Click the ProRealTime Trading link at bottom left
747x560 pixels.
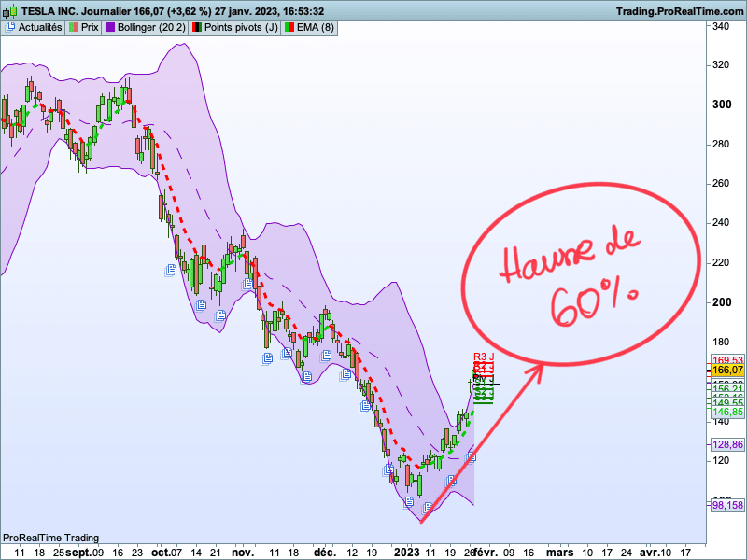pos(51,538)
